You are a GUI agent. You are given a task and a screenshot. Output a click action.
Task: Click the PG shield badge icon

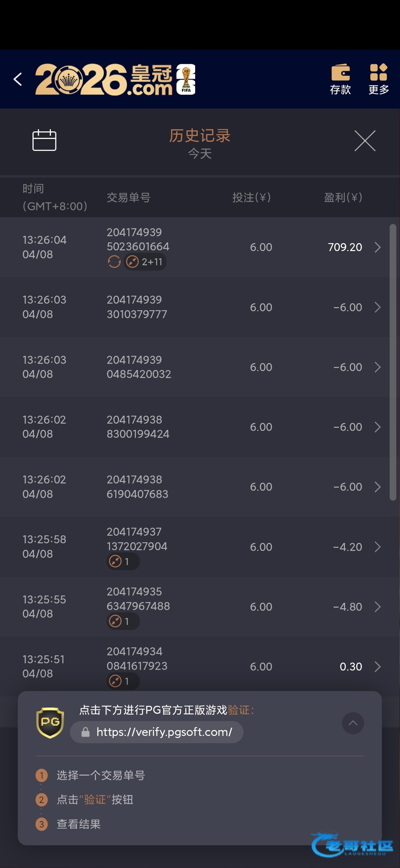[50, 722]
